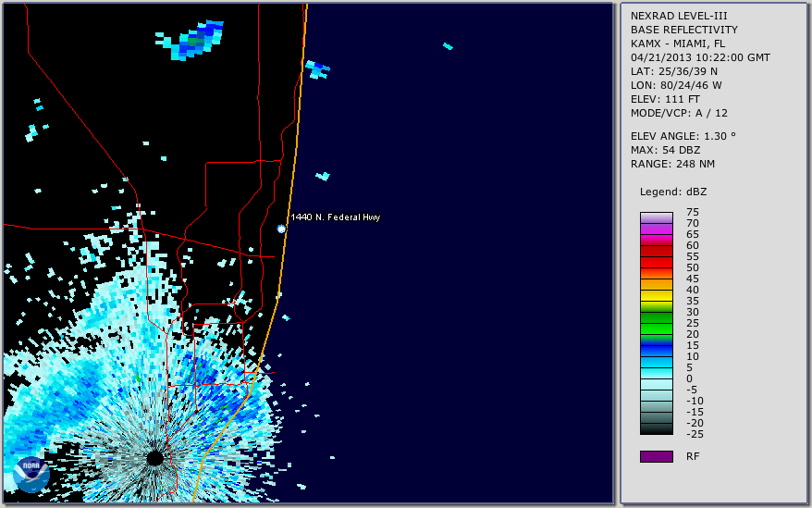The height and width of the screenshot is (508, 812).
Task: Click the RANGE: 248 NM text
Action: (x=672, y=164)
